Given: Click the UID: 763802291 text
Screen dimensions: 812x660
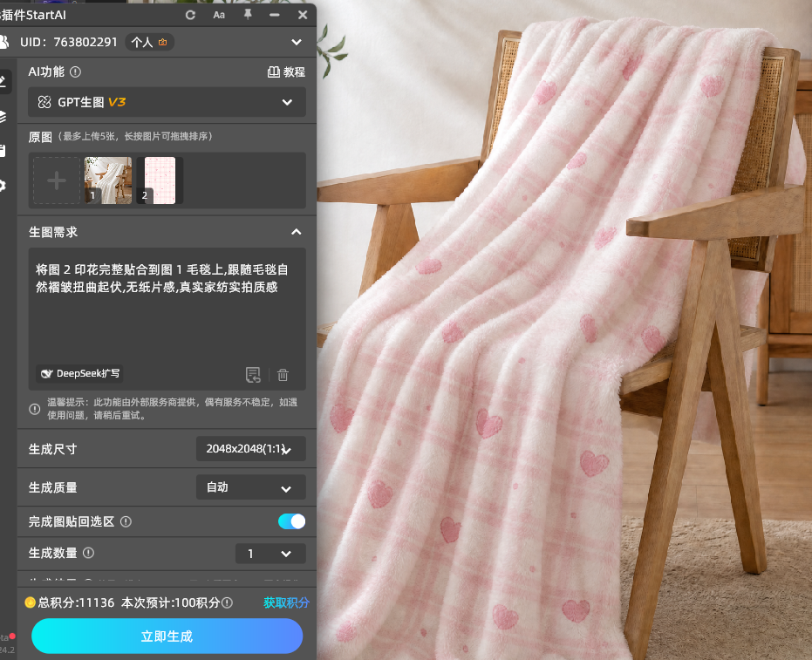Looking at the screenshot, I should [69, 42].
